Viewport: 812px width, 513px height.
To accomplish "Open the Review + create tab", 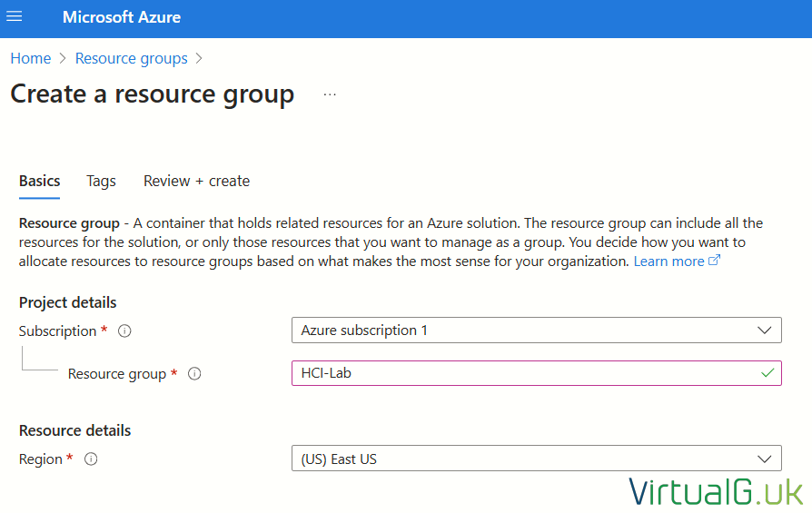I will (x=197, y=182).
